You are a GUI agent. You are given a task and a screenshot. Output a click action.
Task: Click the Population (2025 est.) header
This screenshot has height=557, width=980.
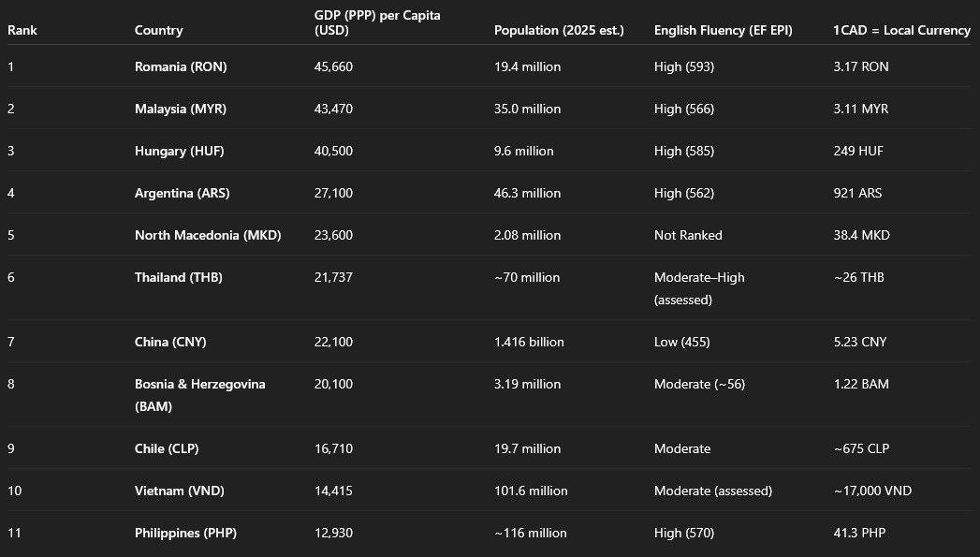coord(559,30)
